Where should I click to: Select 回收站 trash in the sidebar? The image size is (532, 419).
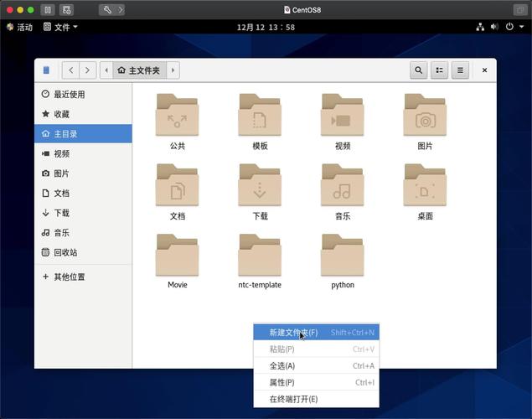pos(83,252)
